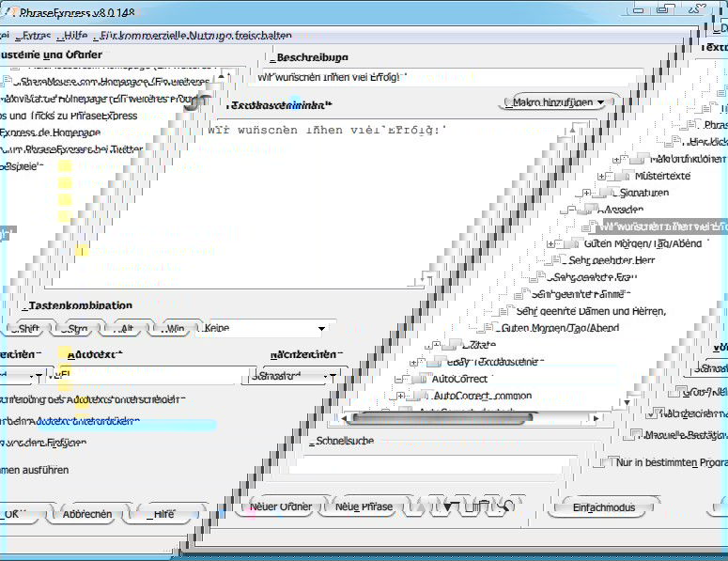The width and height of the screenshot is (728, 561).
Task: Click the tree scrollbar left arrow
Action: (344, 418)
